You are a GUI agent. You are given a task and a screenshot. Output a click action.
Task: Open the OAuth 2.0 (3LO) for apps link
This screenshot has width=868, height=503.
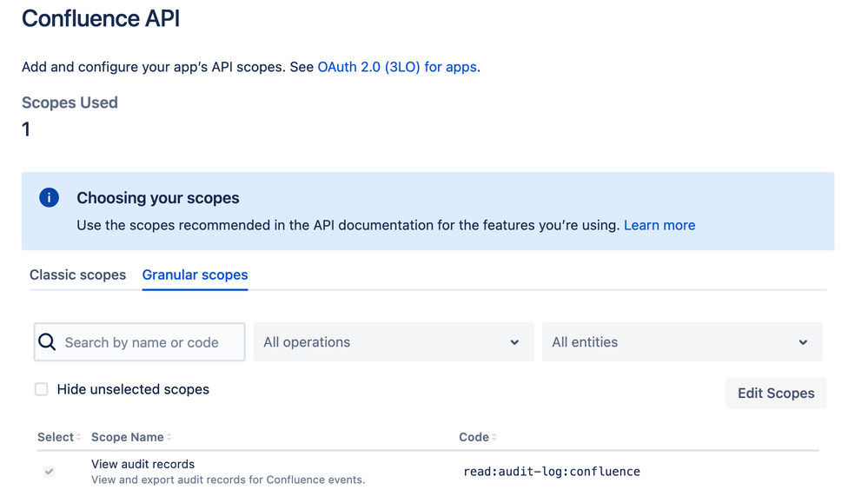(x=397, y=67)
